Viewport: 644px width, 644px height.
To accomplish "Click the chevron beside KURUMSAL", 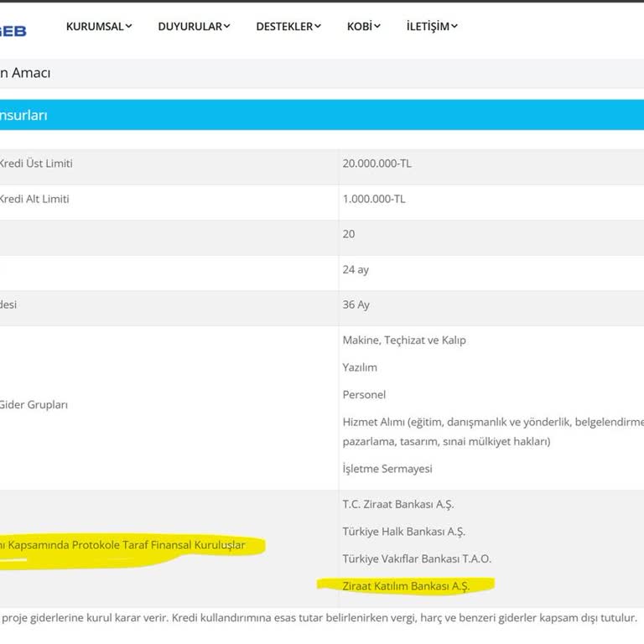I will 128,26.
